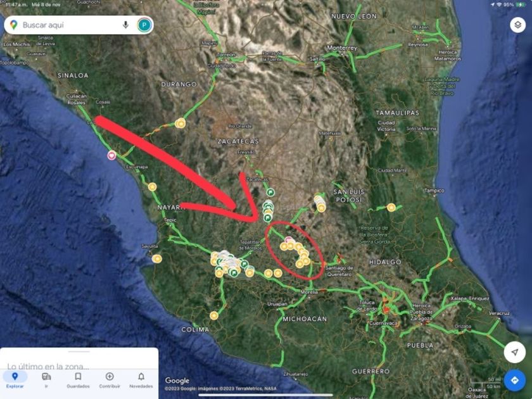This screenshot has height=399, width=532.
Task: Switch to the Guardados tab
Action: click(78, 380)
